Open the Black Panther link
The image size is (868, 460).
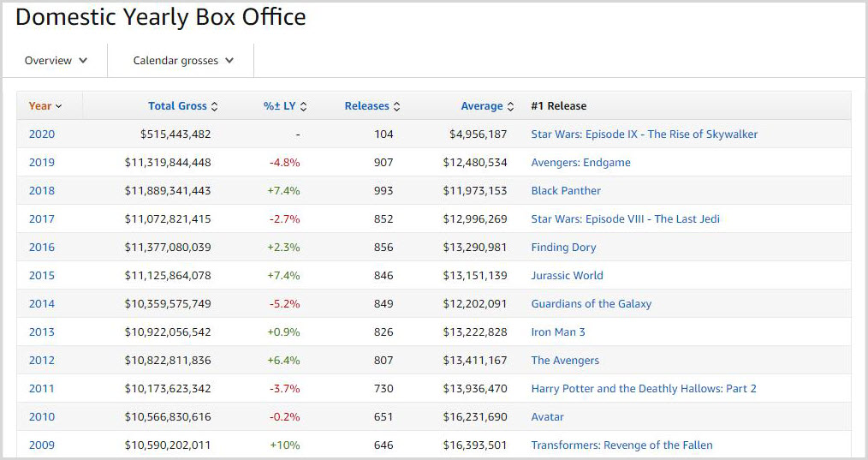click(566, 191)
